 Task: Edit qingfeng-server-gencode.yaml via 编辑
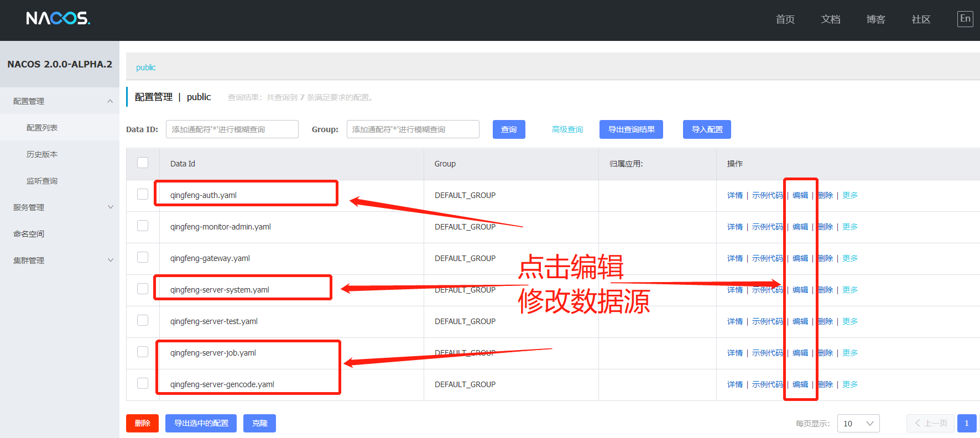(800, 384)
